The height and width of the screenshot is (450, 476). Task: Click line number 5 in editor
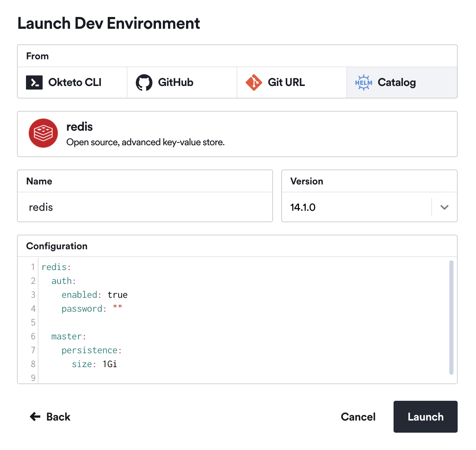[x=33, y=322]
